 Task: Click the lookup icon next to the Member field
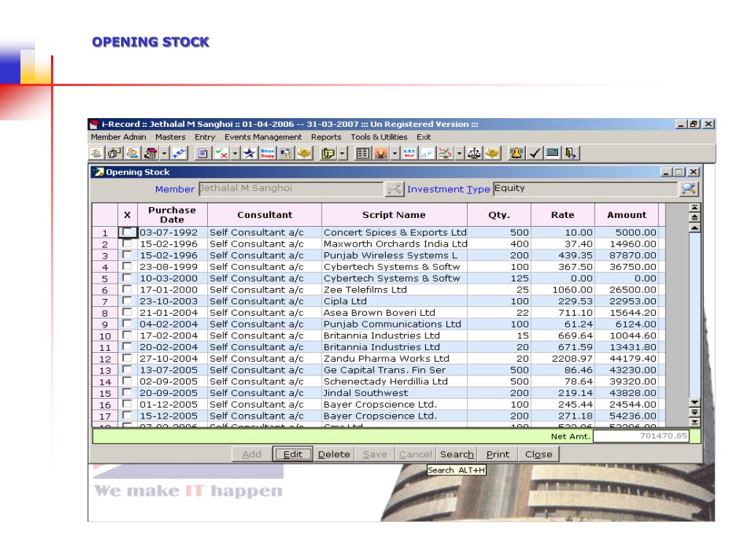pyautogui.click(x=394, y=189)
